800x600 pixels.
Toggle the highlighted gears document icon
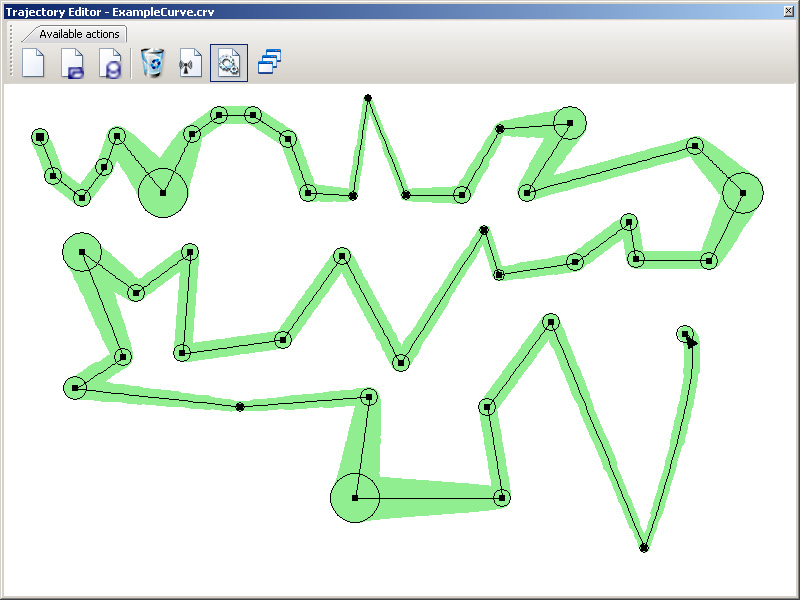[229, 63]
